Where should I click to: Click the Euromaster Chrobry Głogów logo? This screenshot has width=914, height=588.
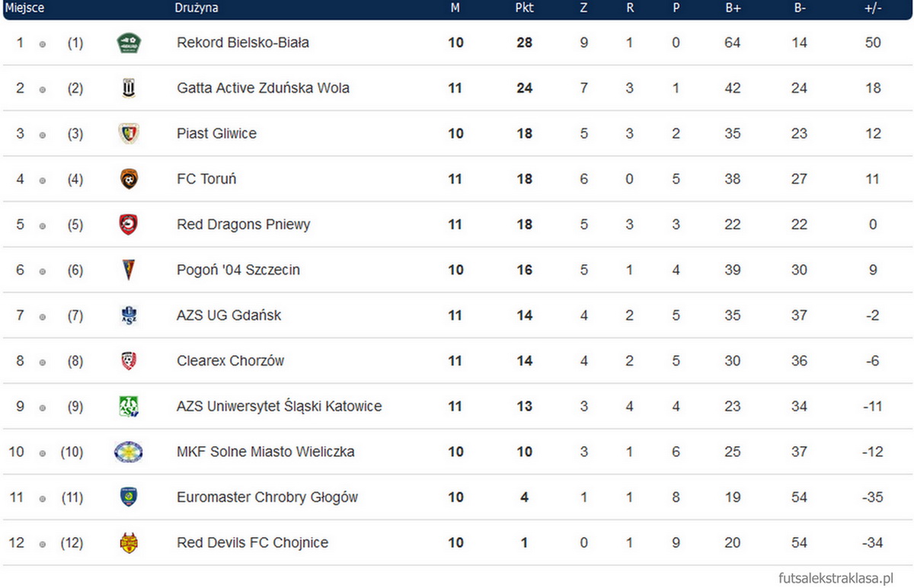[x=127, y=497]
